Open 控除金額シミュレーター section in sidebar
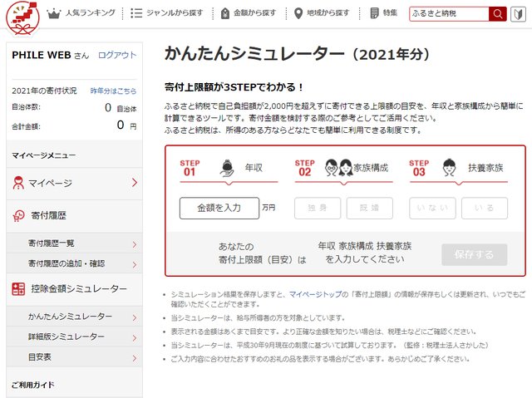Viewport: 532px width, 398px height. pos(74,289)
